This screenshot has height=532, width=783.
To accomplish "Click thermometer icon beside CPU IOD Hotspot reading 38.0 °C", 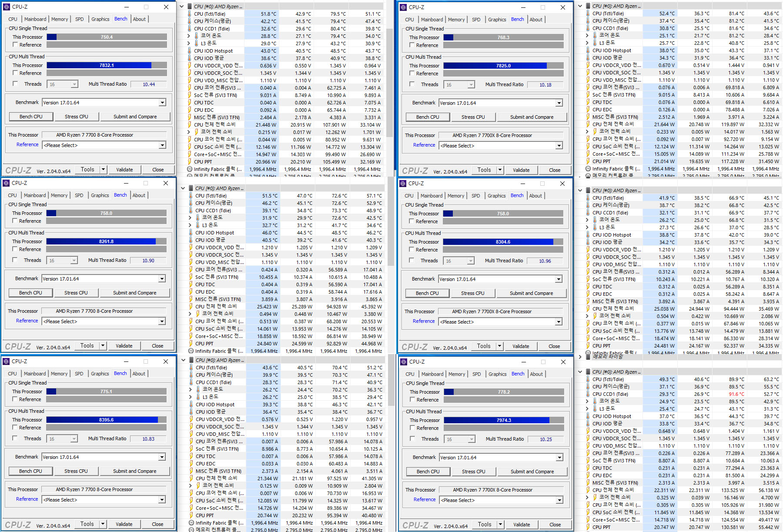I will [x=588, y=50].
